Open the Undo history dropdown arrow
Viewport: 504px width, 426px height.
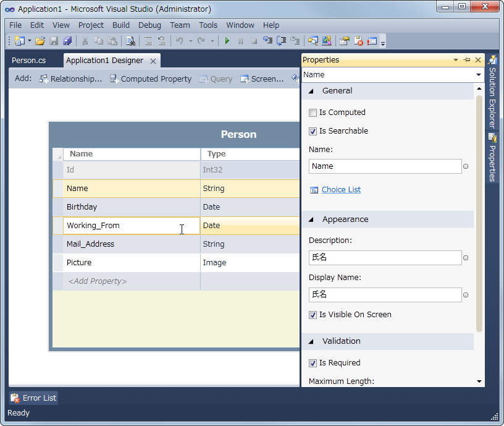coord(191,41)
